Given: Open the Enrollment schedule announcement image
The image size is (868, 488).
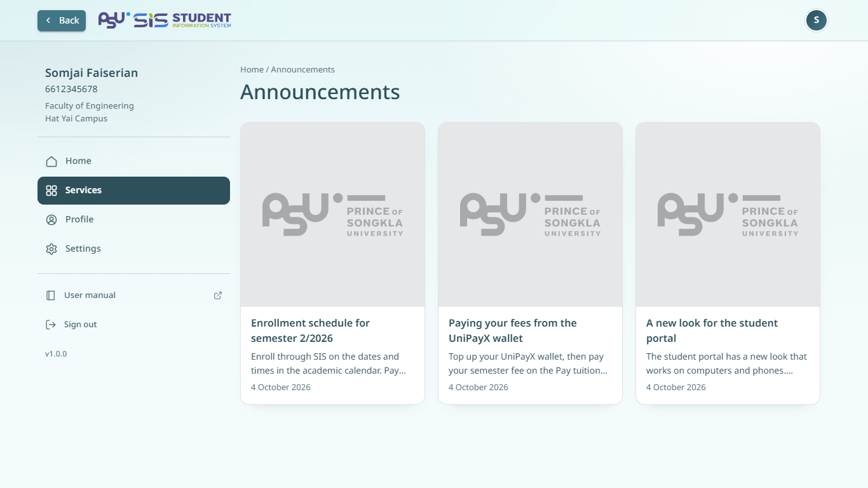Looking at the screenshot, I should [x=332, y=215].
